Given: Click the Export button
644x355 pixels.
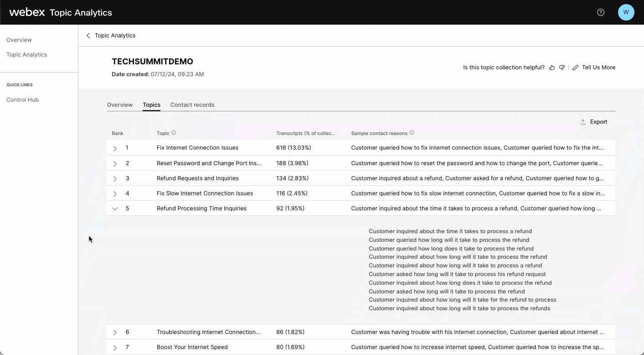Looking at the screenshot, I should 593,122.
